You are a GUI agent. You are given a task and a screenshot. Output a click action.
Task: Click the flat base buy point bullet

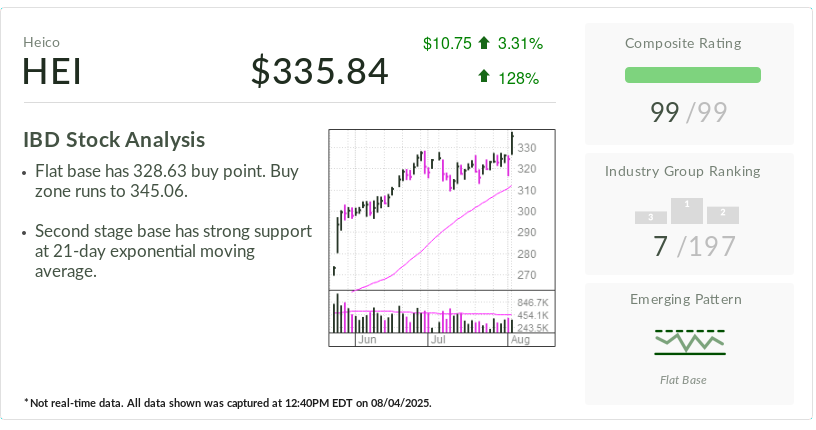(x=165, y=181)
